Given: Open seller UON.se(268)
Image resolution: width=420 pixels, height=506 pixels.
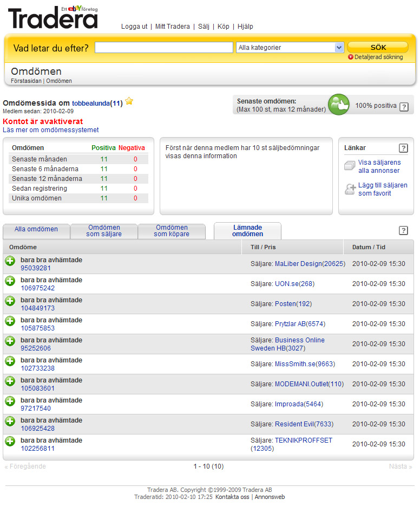Looking at the screenshot, I should click(294, 284).
